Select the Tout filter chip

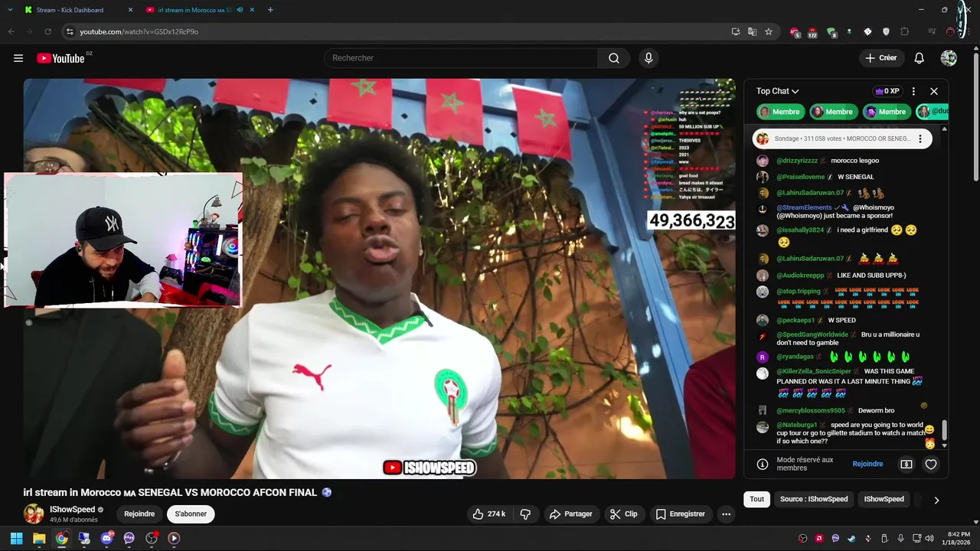(x=757, y=499)
